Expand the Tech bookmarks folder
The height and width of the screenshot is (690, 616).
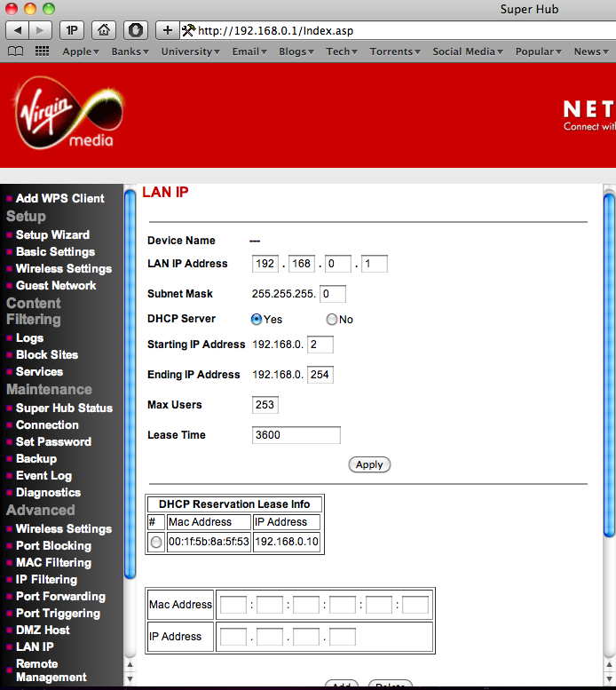point(342,52)
